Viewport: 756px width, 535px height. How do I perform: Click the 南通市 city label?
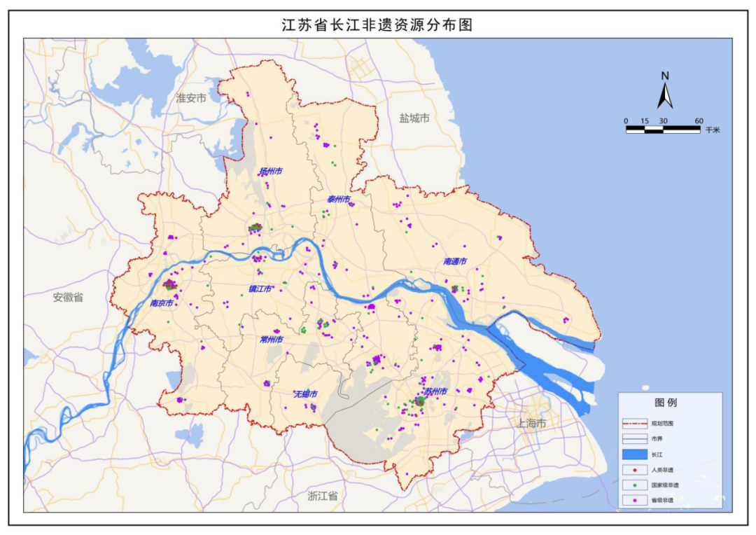click(455, 261)
